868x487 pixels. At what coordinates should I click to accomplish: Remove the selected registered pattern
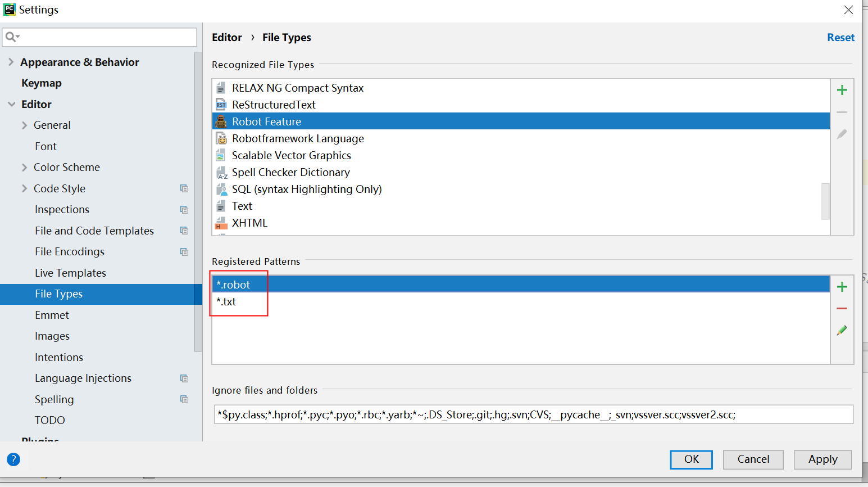click(x=842, y=309)
